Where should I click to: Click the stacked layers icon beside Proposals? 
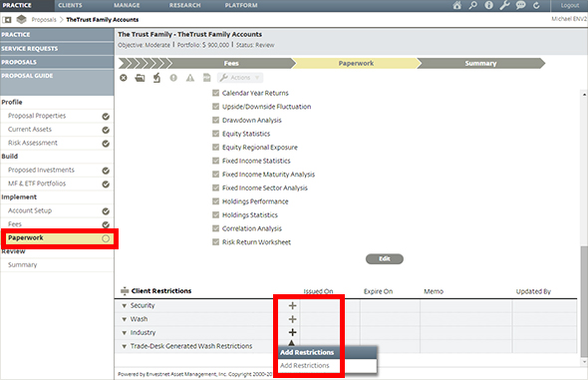[x=21, y=19]
